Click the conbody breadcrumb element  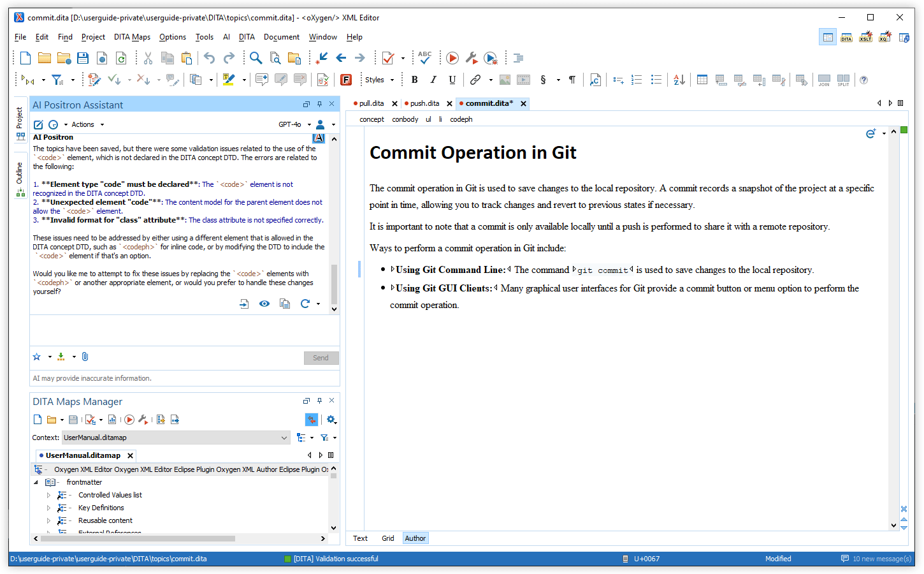coord(405,119)
